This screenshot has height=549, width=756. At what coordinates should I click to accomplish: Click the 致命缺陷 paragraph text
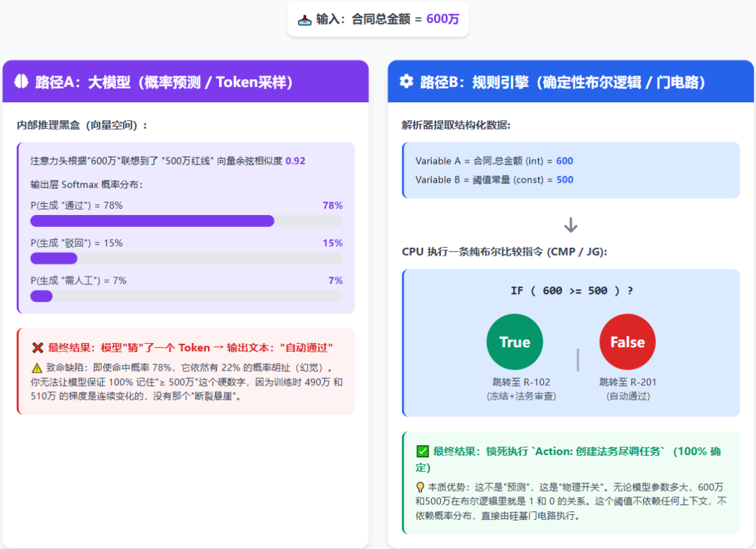point(187,382)
